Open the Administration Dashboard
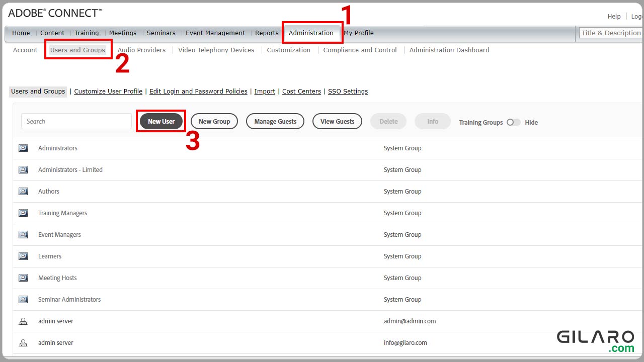 click(449, 50)
